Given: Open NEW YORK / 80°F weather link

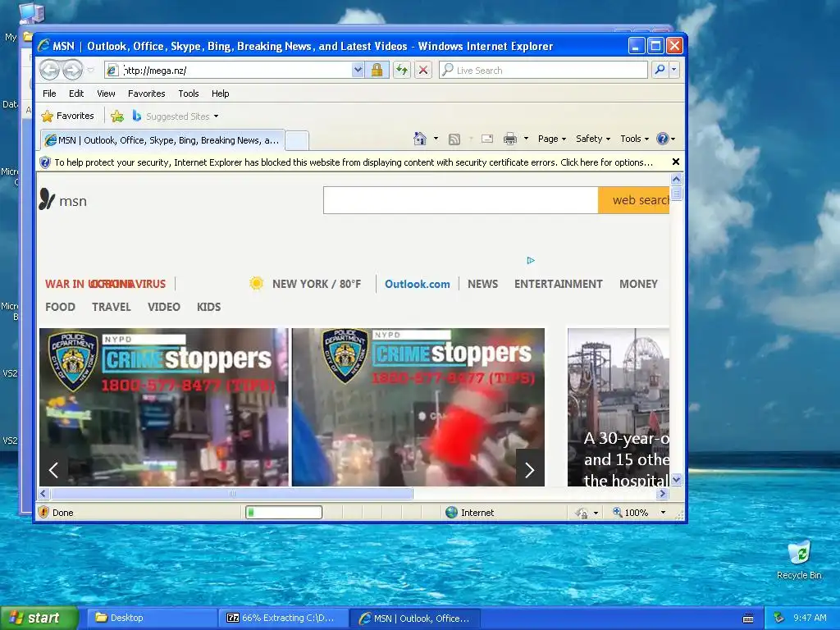Looking at the screenshot, I should click(x=317, y=284).
